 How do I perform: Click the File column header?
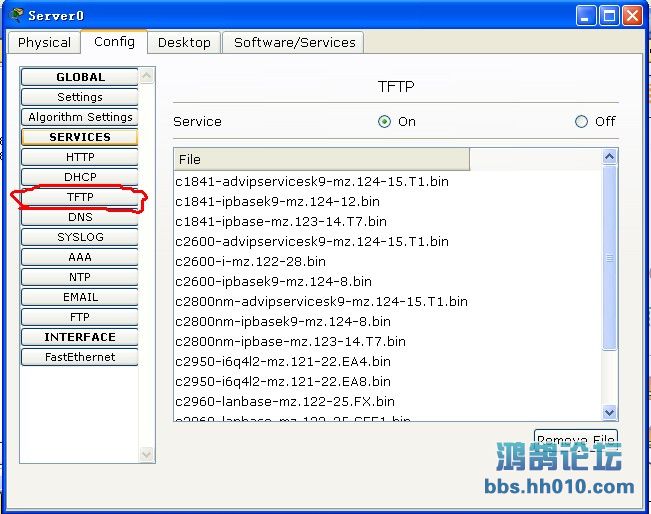322,159
